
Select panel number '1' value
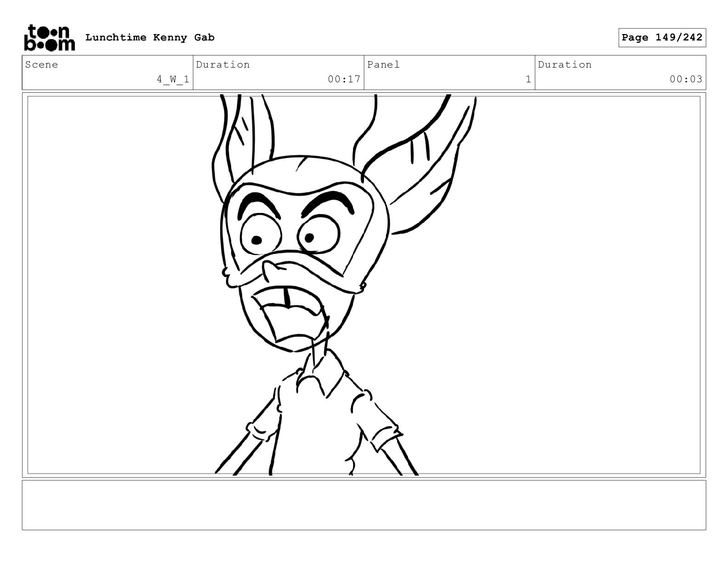point(529,79)
